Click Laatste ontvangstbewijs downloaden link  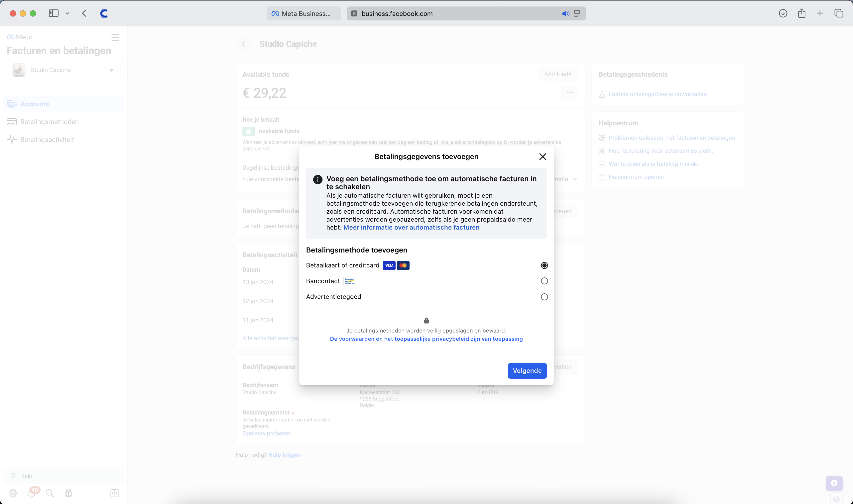click(x=657, y=94)
